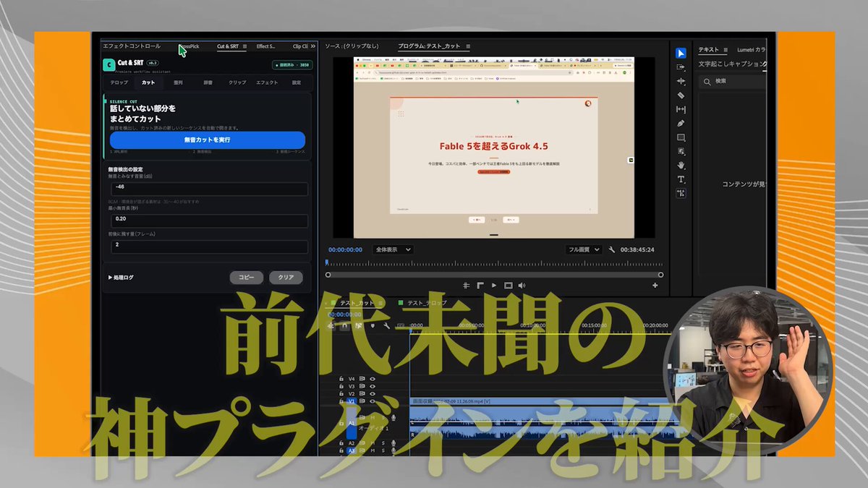The width and height of the screenshot is (868, 488).
Task: Toggle V3 track visibility eye
Action: 373,387
